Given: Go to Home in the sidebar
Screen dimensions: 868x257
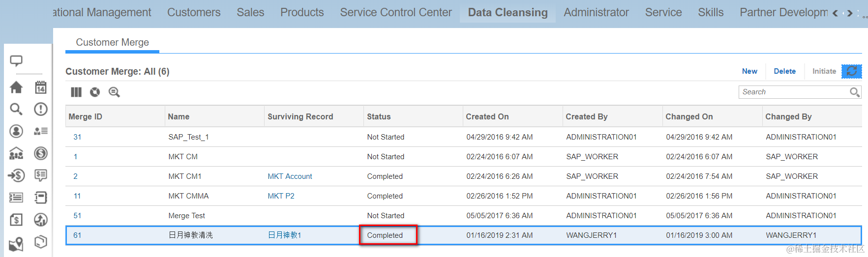Looking at the screenshot, I should point(16,87).
